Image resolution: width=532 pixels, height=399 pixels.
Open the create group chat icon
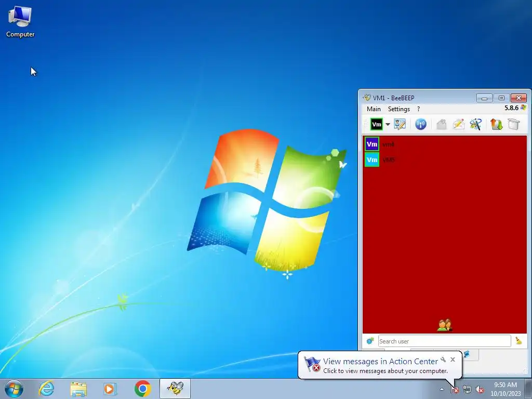476,124
